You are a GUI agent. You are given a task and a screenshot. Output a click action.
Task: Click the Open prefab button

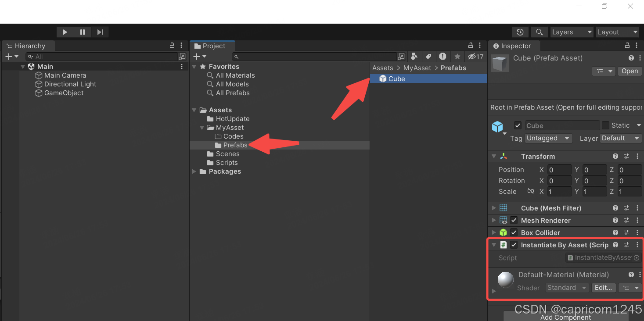pos(630,71)
